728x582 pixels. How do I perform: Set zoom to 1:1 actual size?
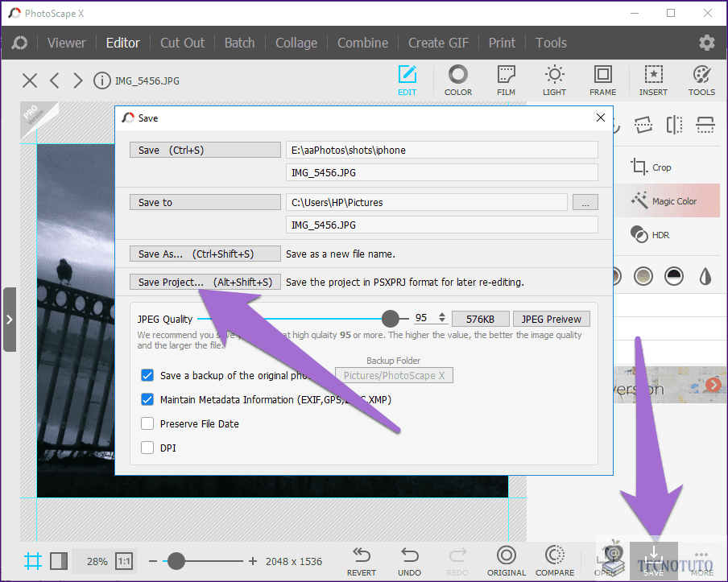pos(124,561)
